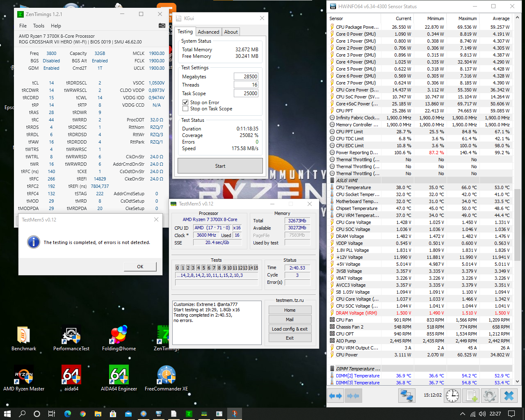Click the Megabytes input field in KGui
This screenshot has height=420, width=525.
click(246, 77)
